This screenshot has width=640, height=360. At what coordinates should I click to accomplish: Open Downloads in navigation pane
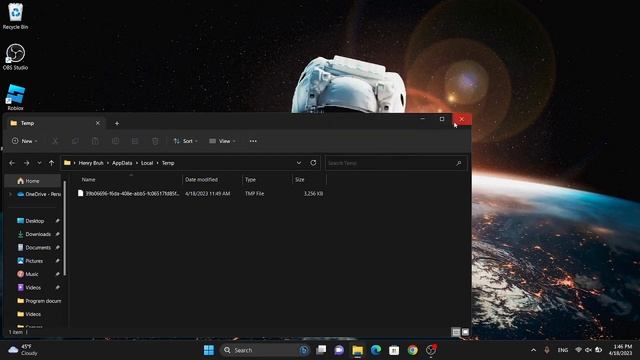(38, 234)
